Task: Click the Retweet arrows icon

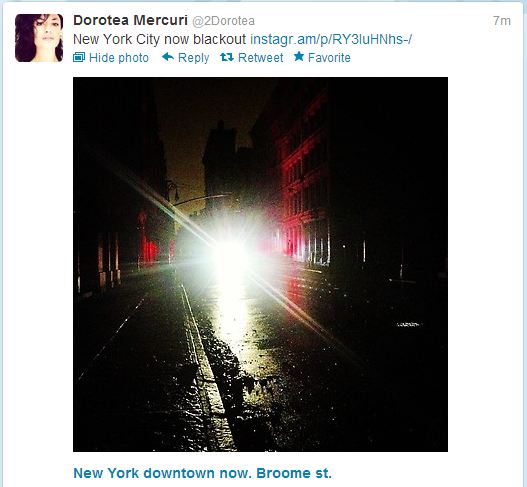Action: click(227, 57)
